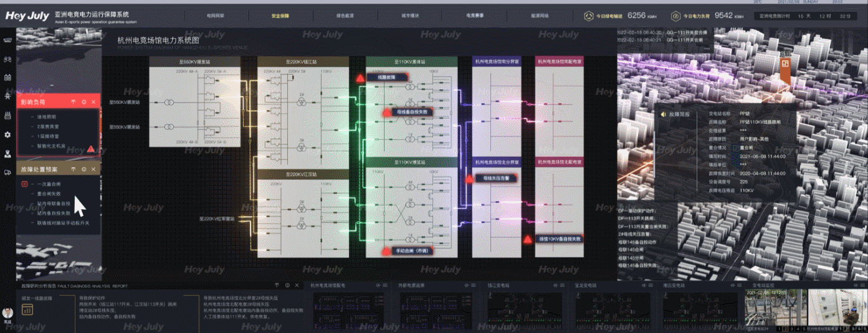The height and width of the screenshot is (333, 868).
Task: Click the 手动合闸（市调） alarm label
Action: (x=413, y=251)
